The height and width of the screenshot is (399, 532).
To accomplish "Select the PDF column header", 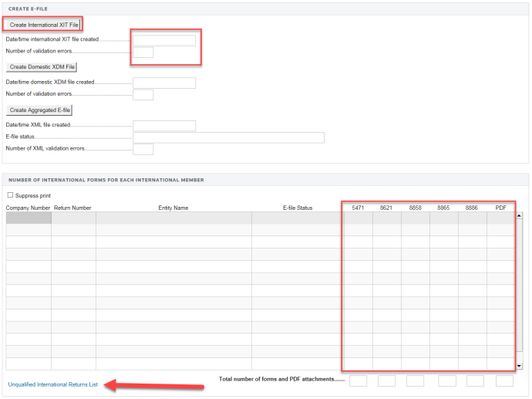I will click(x=500, y=208).
